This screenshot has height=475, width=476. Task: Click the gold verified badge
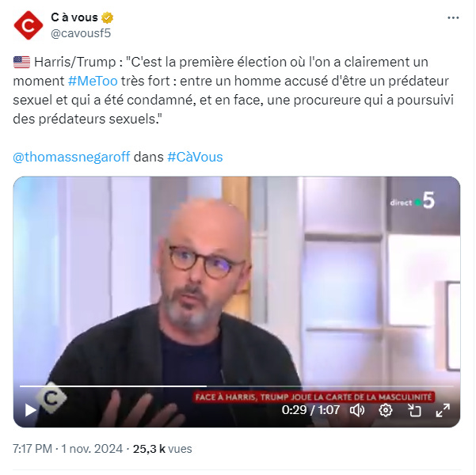(107, 17)
